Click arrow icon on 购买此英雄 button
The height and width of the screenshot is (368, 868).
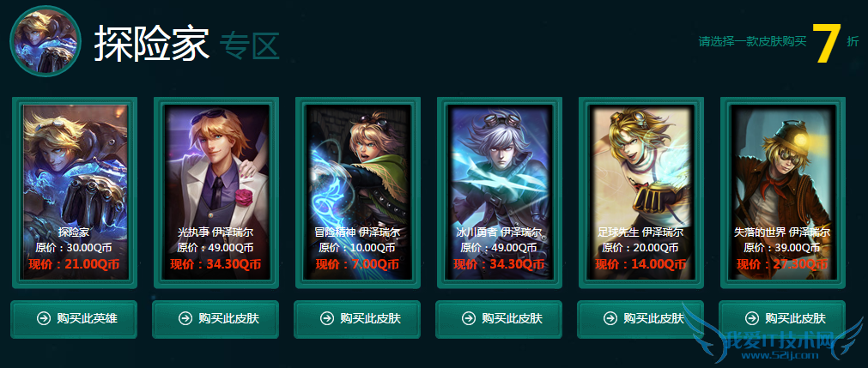click(43, 318)
